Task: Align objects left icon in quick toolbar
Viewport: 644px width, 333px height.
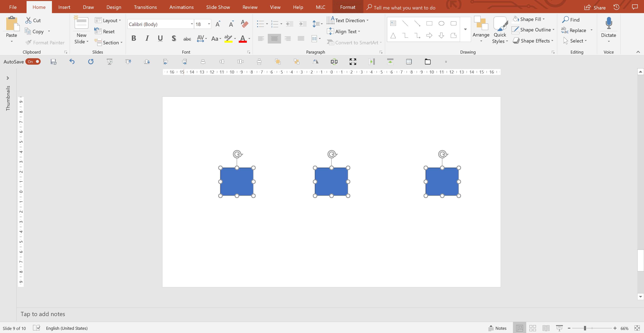Action: pos(165,62)
